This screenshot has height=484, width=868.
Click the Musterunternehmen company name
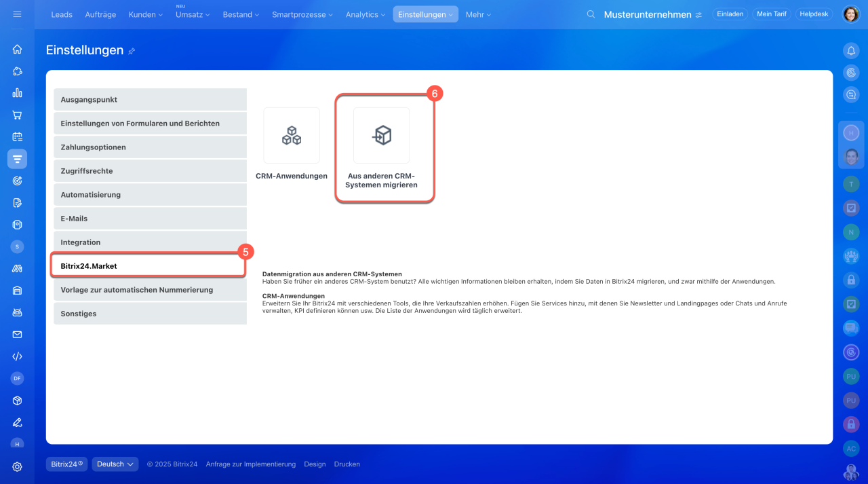point(648,14)
